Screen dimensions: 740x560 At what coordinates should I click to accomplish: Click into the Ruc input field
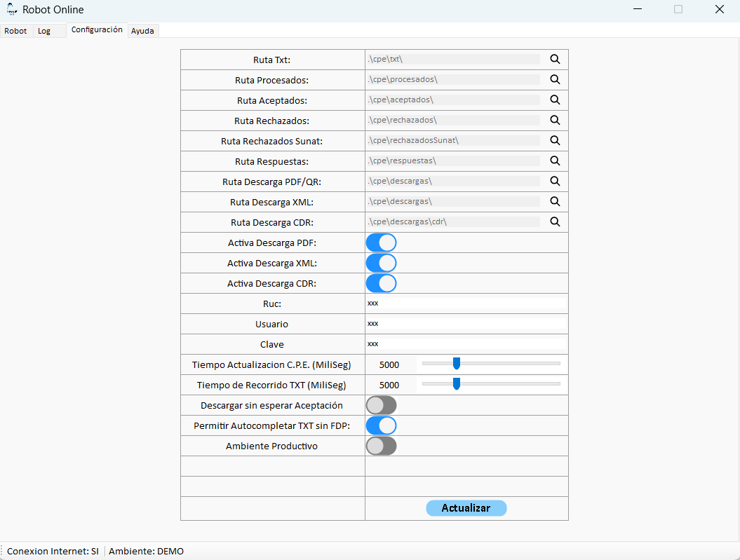point(466,303)
